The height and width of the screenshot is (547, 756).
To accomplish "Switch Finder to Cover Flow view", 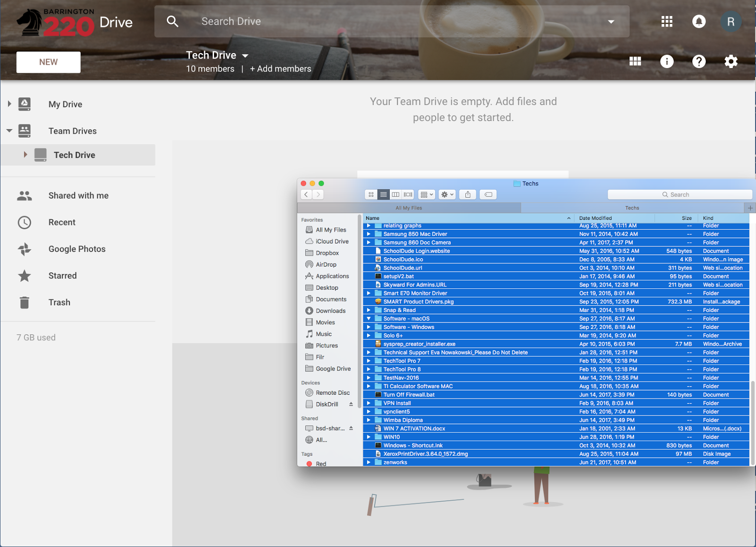I will (x=408, y=194).
